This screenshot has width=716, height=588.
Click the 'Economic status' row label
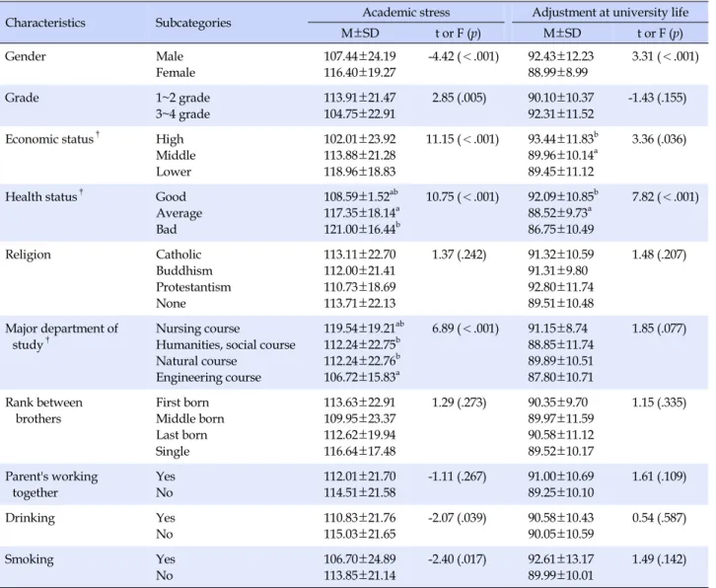click(x=49, y=139)
